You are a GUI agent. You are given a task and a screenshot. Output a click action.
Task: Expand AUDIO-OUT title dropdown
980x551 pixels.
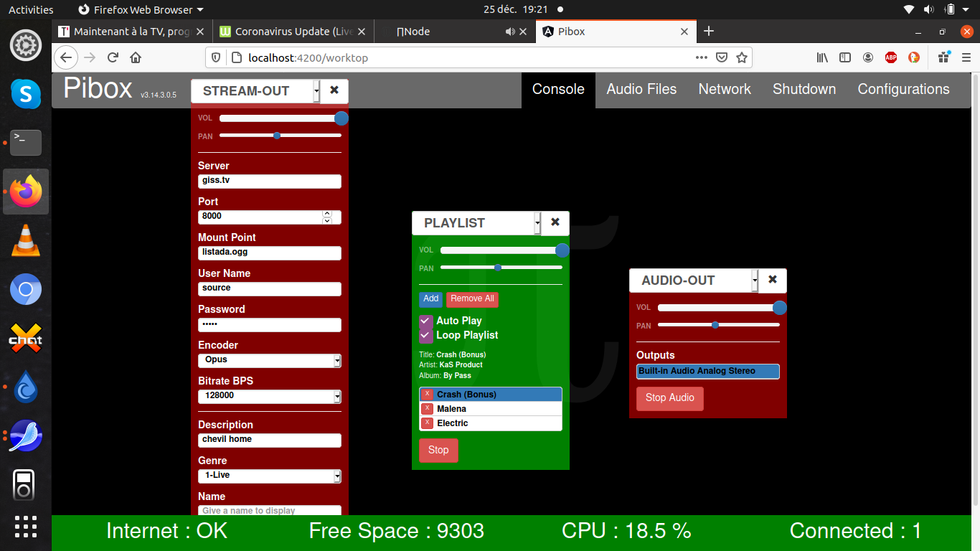point(755,281)
